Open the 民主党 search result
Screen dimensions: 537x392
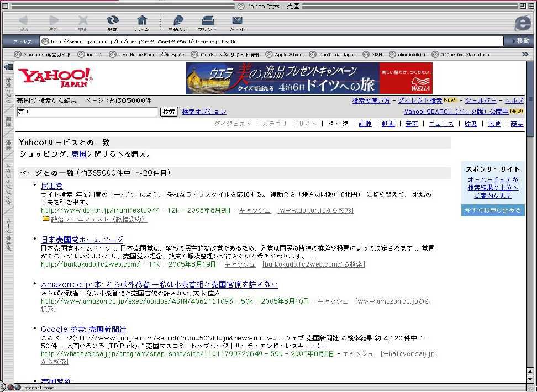click(x=52, y=186)
